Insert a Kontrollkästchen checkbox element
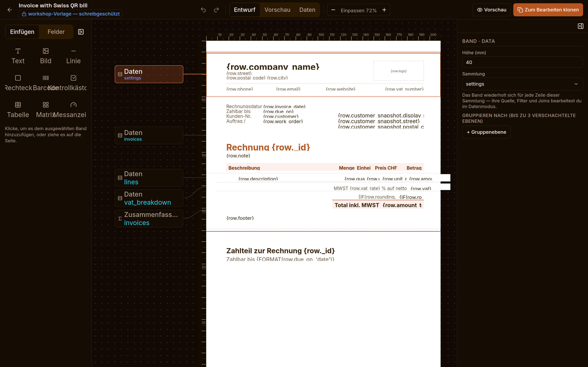This screenshot has height=367, width=588. 73,83
